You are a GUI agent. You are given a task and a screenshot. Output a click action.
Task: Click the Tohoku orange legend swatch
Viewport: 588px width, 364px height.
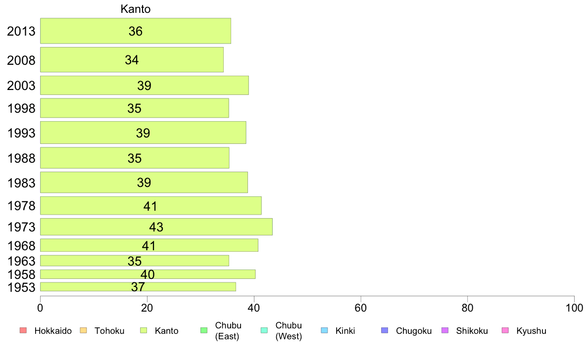83,330
